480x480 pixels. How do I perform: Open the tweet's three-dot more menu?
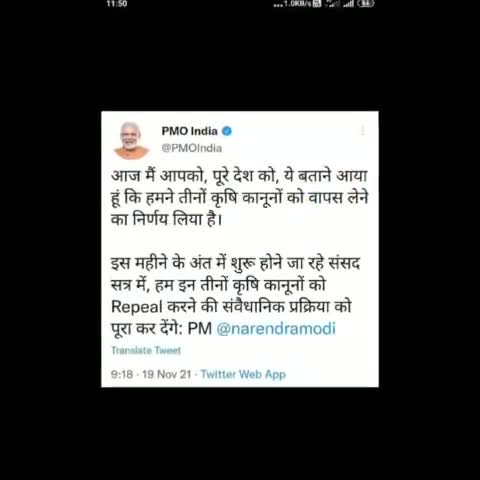click(363, 130)
